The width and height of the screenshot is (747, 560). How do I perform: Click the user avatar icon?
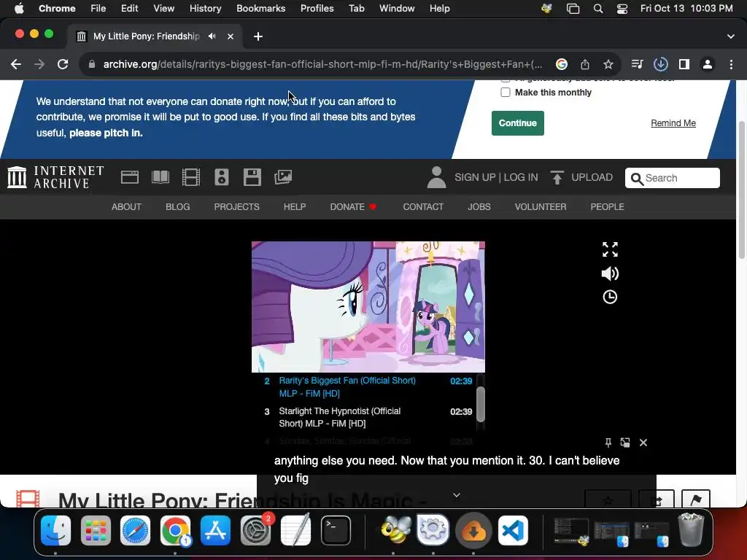coord(436,177)
